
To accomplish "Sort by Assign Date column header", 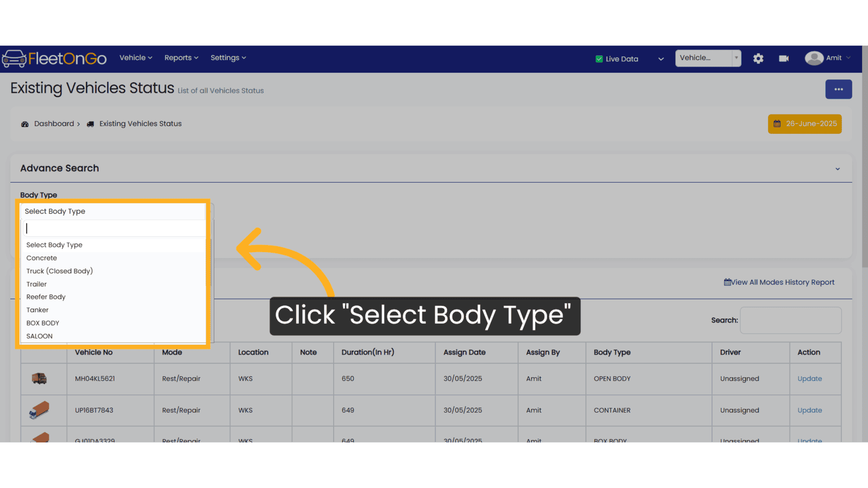I will click(476, 352).
